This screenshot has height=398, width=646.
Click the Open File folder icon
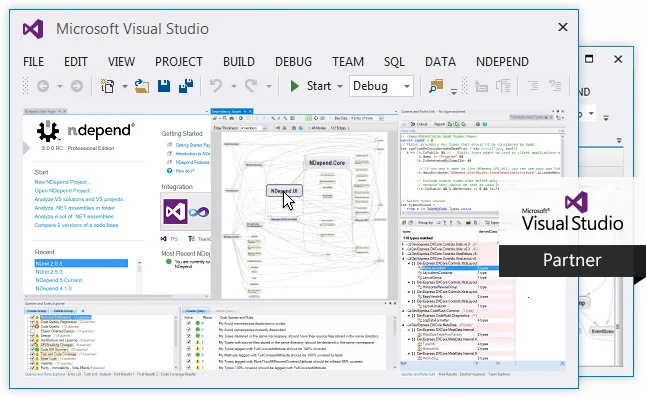142,86
